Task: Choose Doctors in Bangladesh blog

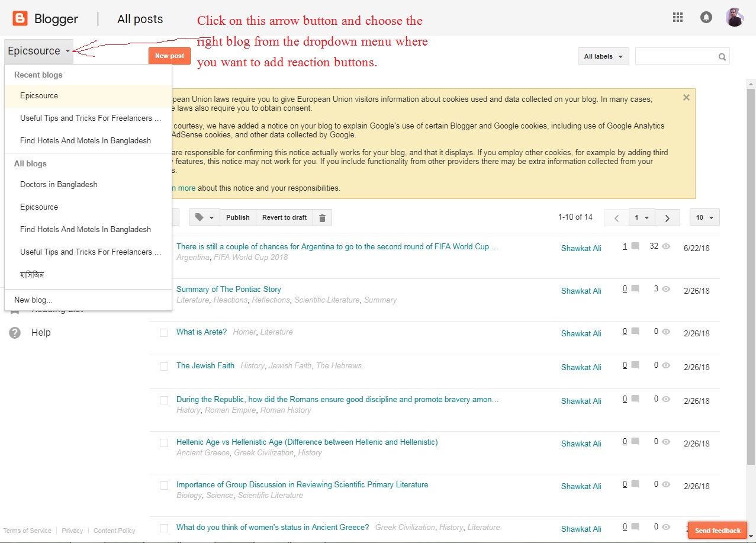Action: click(x=88, y=185)
